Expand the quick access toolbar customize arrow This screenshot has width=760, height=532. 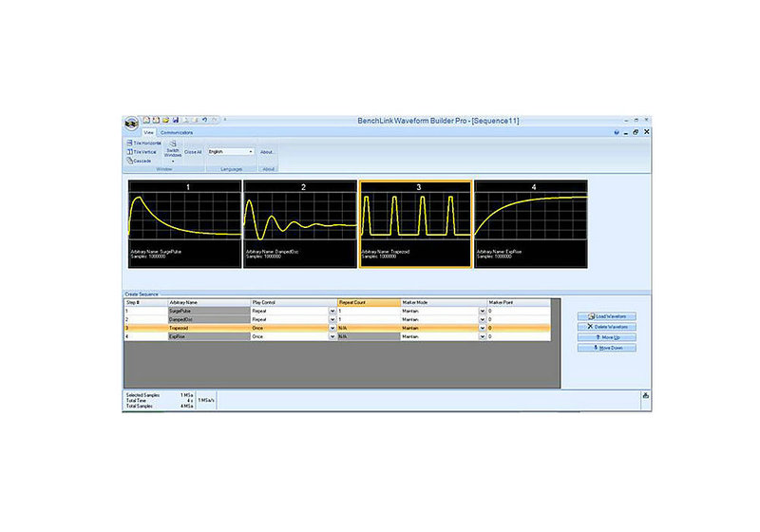coord(225,120)
